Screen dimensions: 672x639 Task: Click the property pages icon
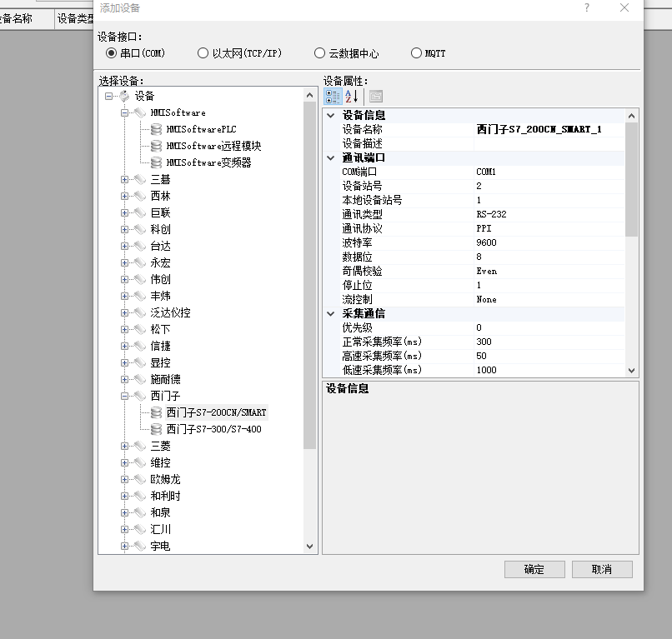pos(376,96)
